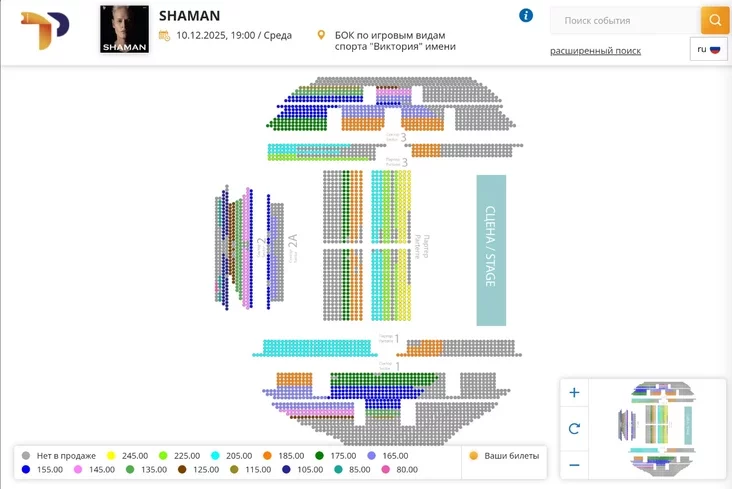
Task: Click the calendar icon beside the event date
Action: click(x=164, y=36)
